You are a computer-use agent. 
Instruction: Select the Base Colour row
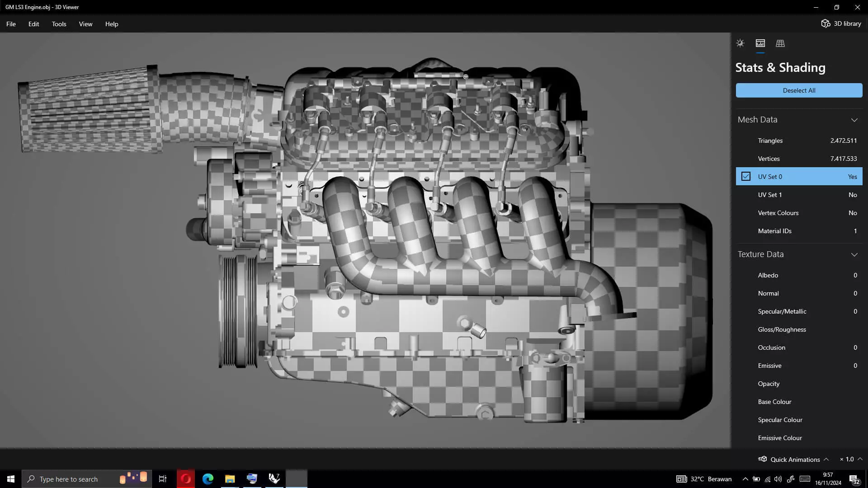[x=799, y=402]
